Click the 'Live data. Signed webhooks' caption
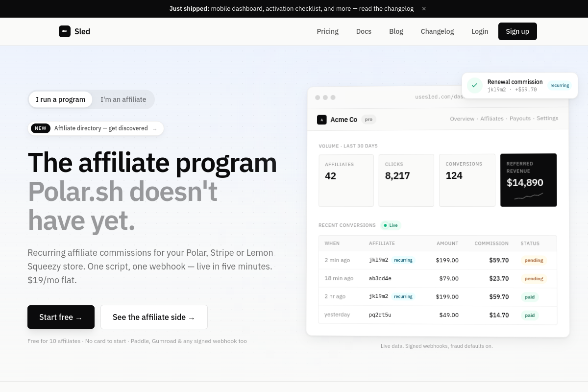 (x=437, y=346)
